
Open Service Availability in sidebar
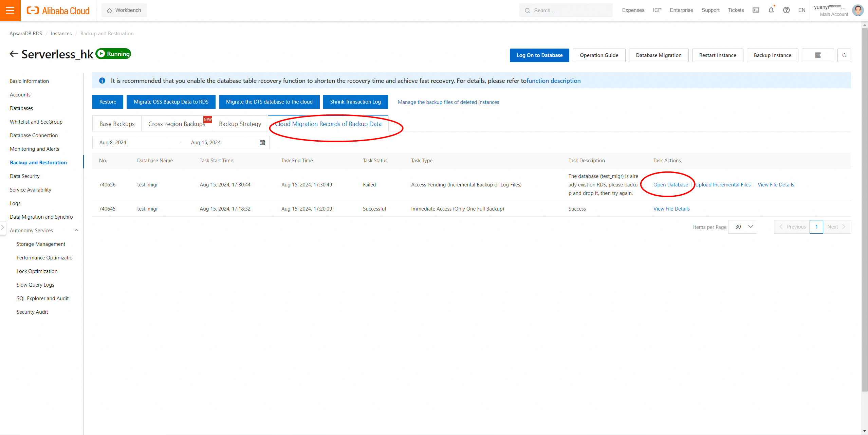point(30,190)
